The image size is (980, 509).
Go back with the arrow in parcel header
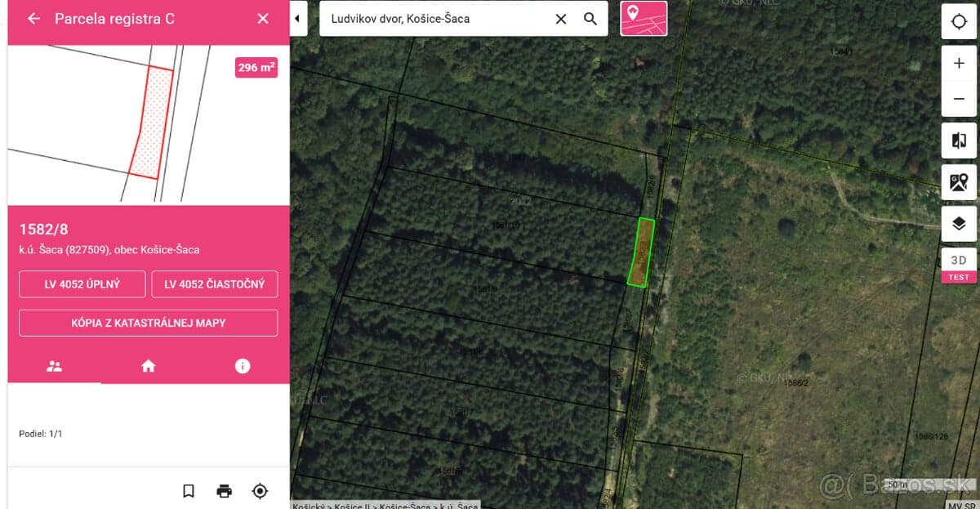click(x=33, y=19)
